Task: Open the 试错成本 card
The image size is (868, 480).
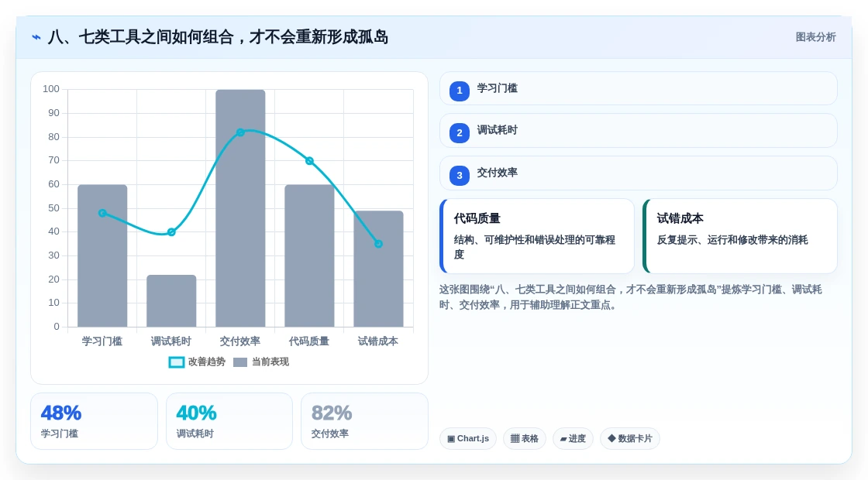Action: point(740,236)
